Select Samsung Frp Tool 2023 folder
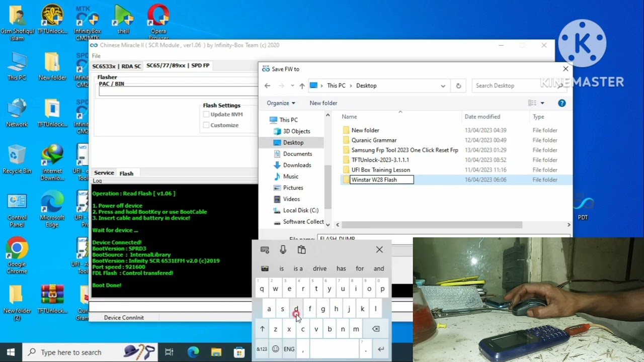644x362 pixels. point(405,150)
